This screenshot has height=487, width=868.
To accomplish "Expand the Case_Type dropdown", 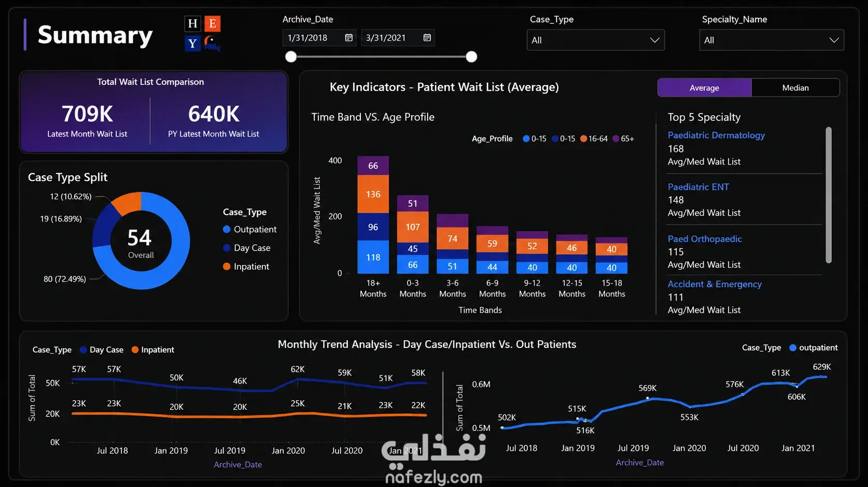I will click(x=596, y=40).
